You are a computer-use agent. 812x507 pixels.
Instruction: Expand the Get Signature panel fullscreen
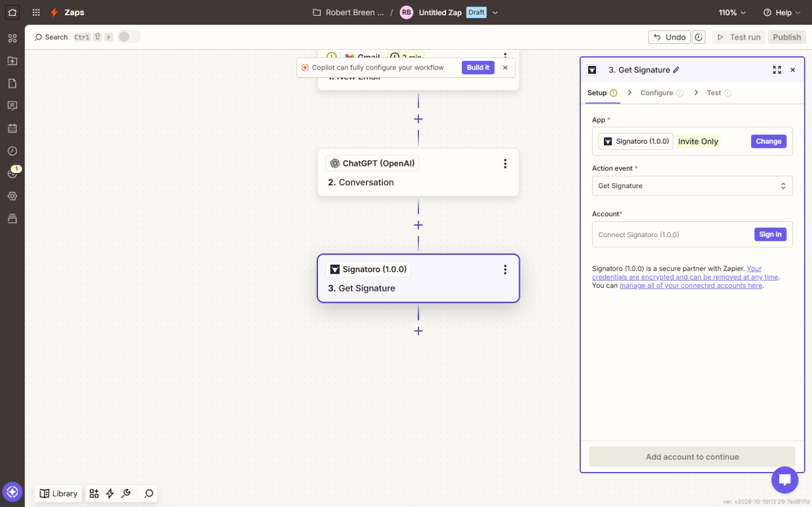point(777,70)
